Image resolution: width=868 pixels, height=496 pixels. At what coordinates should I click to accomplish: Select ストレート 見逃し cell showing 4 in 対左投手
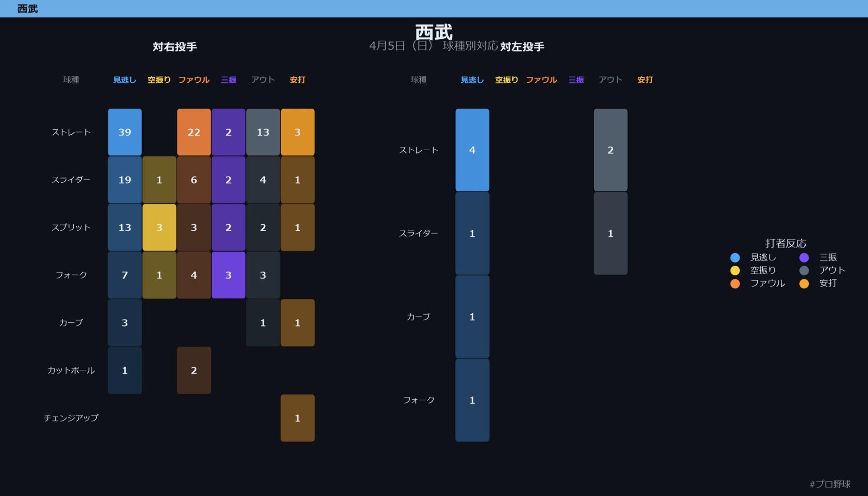click(472, 150)
